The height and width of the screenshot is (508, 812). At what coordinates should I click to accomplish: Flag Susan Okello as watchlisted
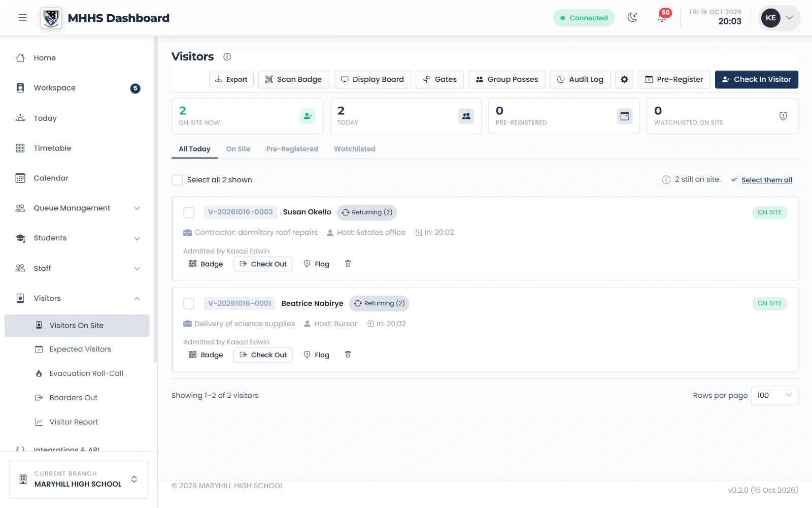point(317,264)
